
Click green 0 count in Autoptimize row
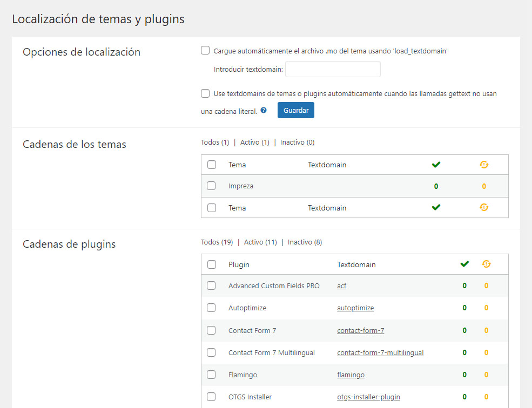(464, 308)
